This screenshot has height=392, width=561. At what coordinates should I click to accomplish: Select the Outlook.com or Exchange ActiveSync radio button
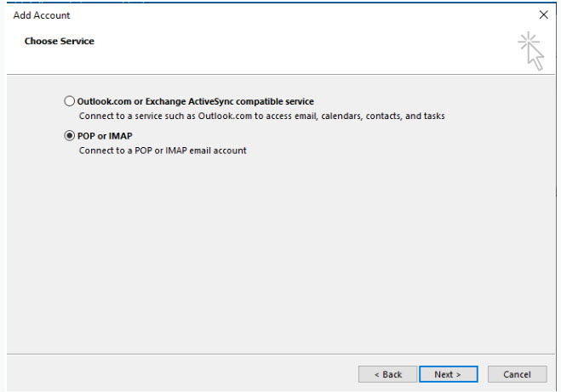pos(70,101)
